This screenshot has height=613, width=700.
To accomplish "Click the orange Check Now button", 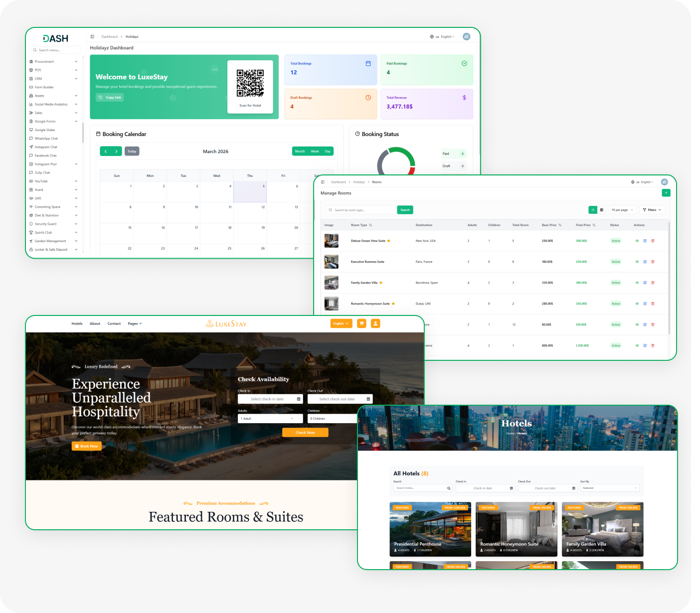I will (x=305, y=433).
